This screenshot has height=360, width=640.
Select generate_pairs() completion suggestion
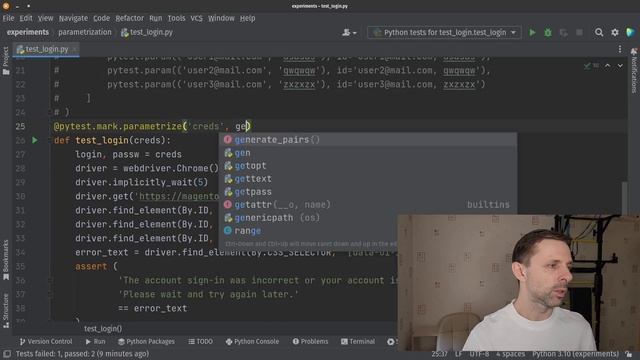point(368,140)
